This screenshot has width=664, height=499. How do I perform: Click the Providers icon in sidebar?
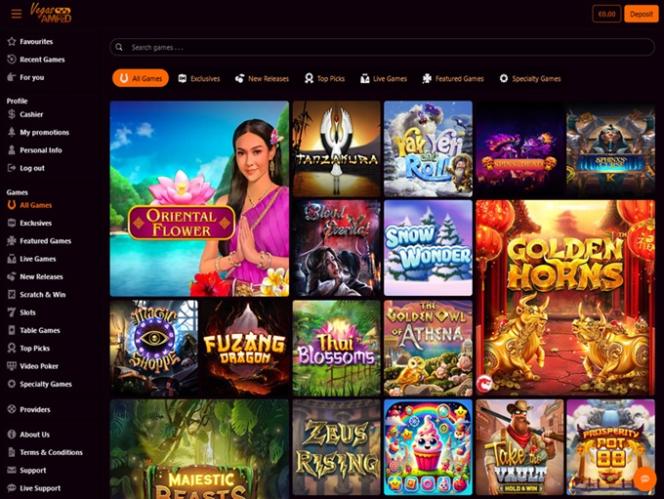(12, 409)
